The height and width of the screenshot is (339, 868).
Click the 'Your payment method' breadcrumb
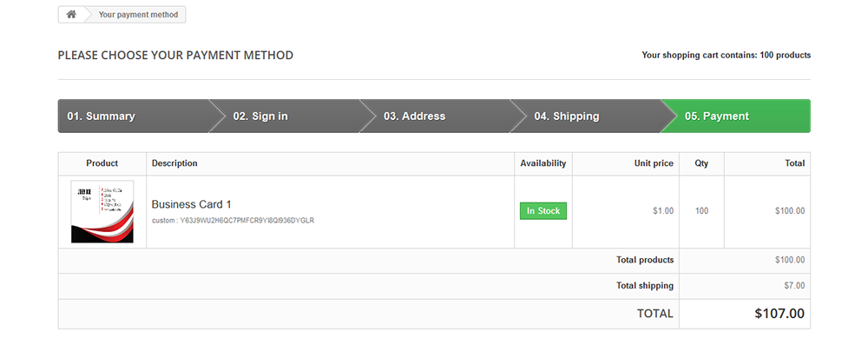138,15
